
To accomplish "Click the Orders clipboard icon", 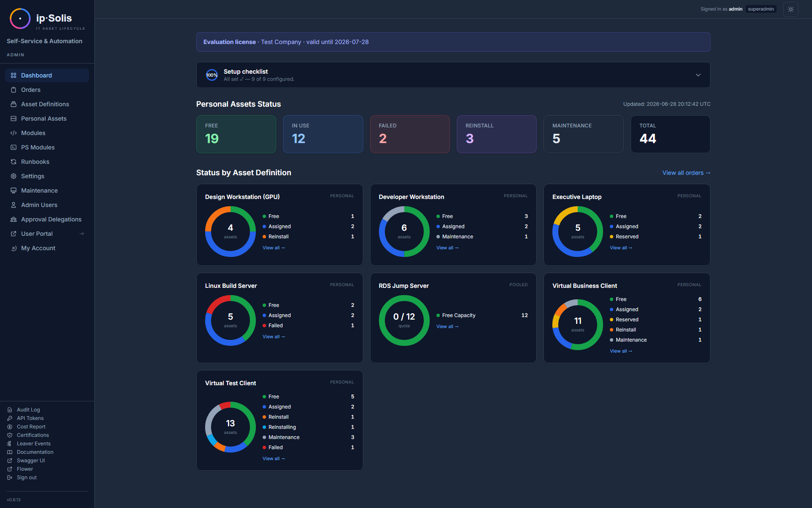I will (14, 90).
